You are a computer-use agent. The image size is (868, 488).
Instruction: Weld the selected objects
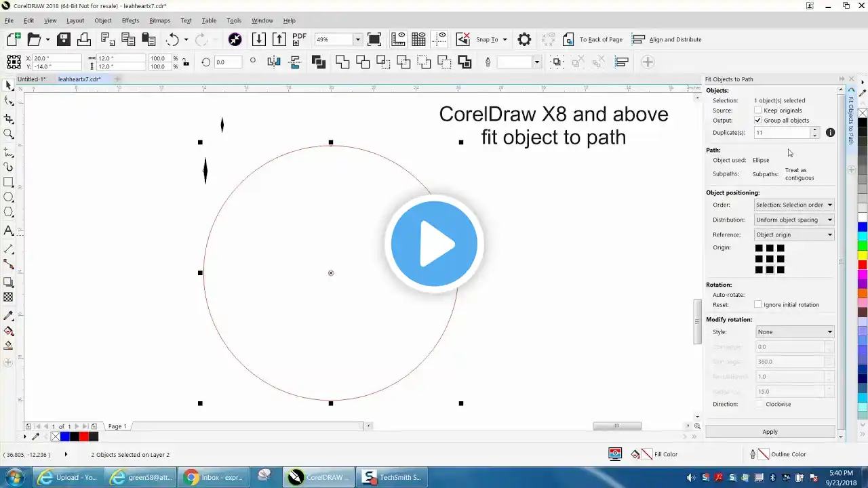[342, 62]
